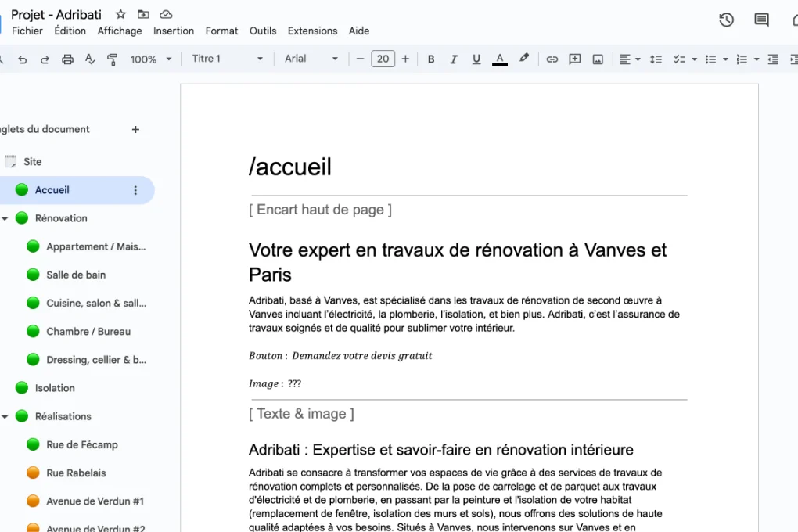Activate the paint format tool

pyautogui.click(x=112, y=59)
